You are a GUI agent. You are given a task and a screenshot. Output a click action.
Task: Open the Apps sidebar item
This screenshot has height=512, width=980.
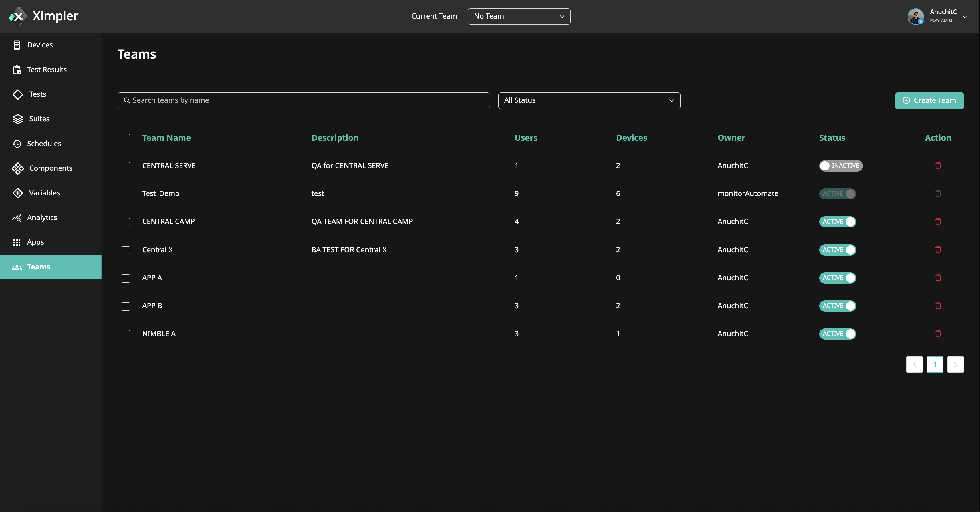point(35,242)
